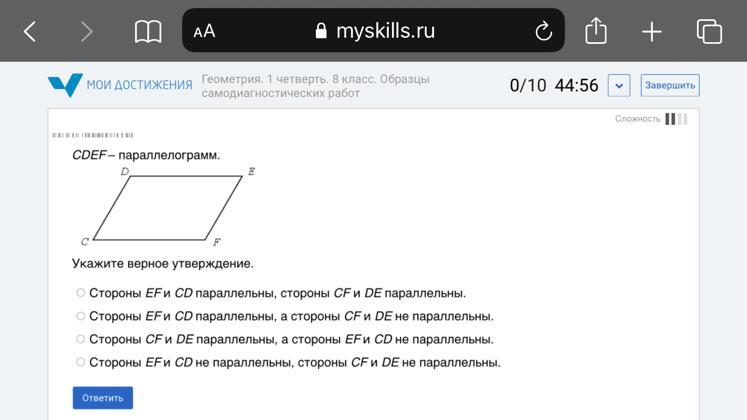Open the bookmarks book icon
The image size is (747, 420).
(148, 32)
